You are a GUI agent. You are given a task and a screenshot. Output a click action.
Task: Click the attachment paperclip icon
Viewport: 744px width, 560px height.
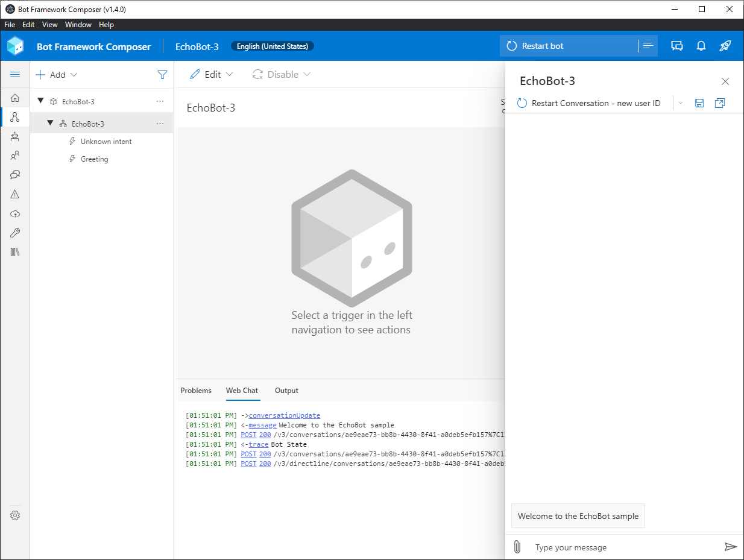click(517, 547)
